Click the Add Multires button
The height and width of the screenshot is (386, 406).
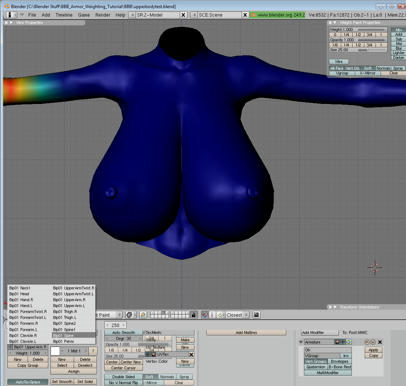click(246, 333)
